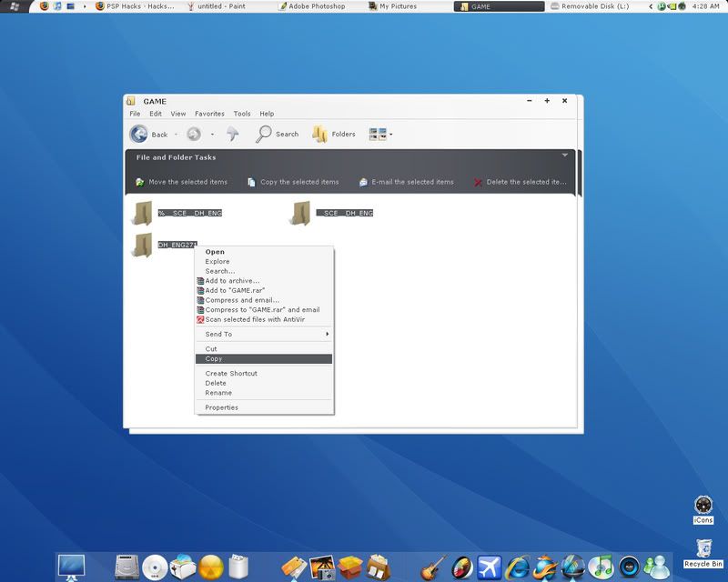Image resolution: width=728 pixels, height=582 pixels.
Task: Expand the quick launch overflow arrow
Action: 85,6
